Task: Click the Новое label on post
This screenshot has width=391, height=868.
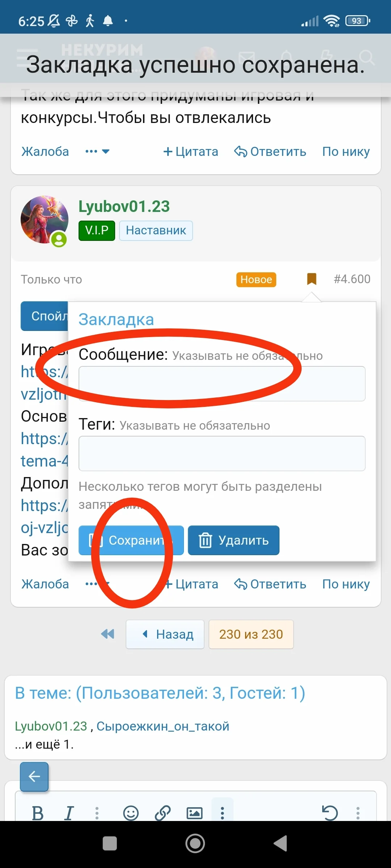Action: (256, 280)
